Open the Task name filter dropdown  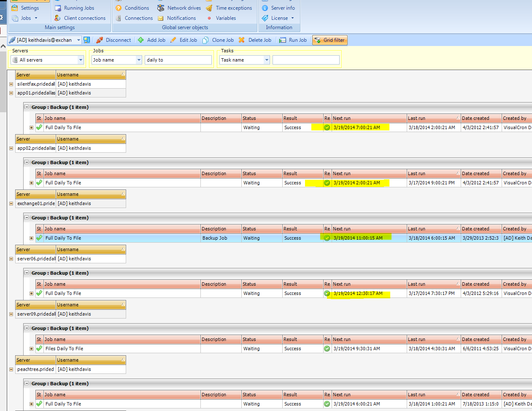coord(267,60)
